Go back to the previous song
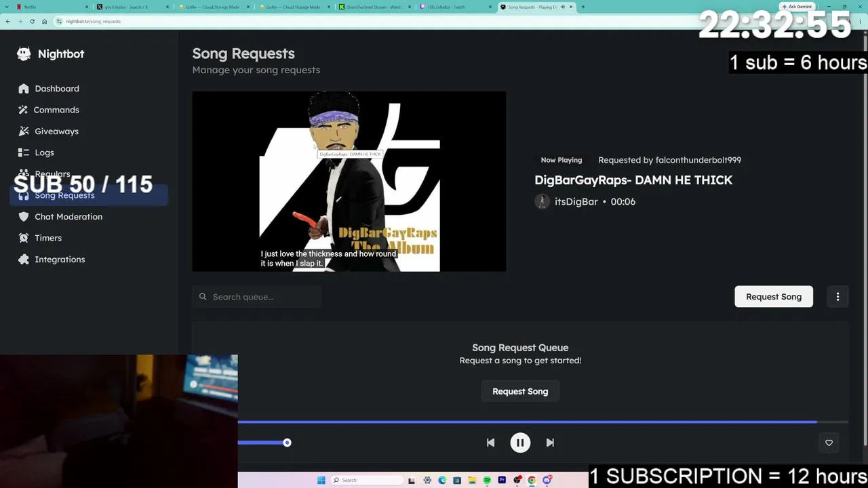This screenshot has width=868, height=488. click(x=490, y=443)
